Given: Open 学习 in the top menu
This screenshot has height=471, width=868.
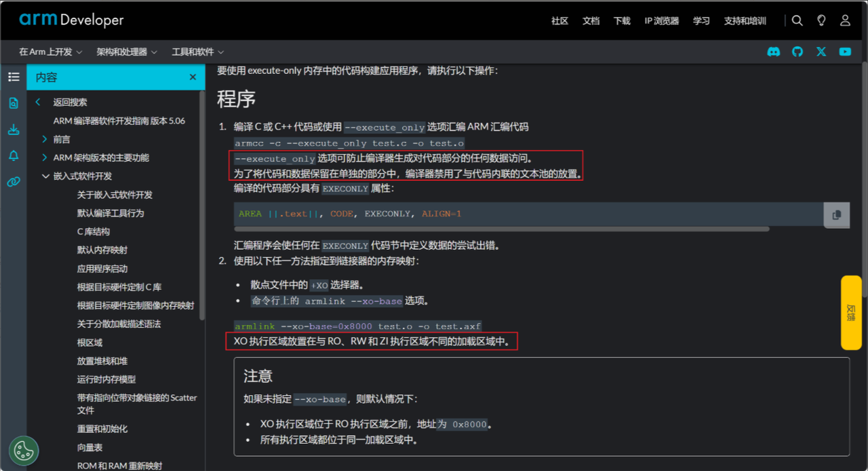Looking at the screenshot, I should tap(701, 21).
